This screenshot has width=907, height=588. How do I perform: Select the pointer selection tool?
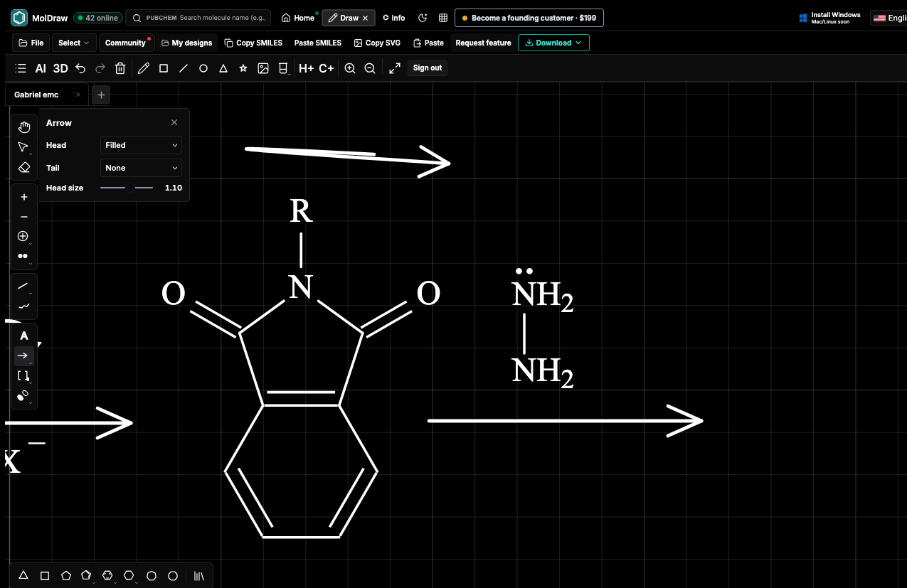pyautogui.click(x=23, y=147)
